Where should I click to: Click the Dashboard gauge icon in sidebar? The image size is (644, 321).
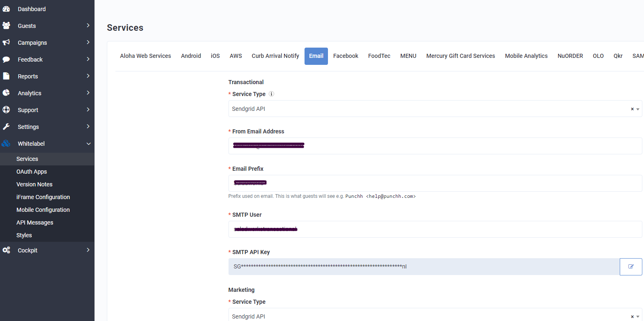(x=6, y=9)
